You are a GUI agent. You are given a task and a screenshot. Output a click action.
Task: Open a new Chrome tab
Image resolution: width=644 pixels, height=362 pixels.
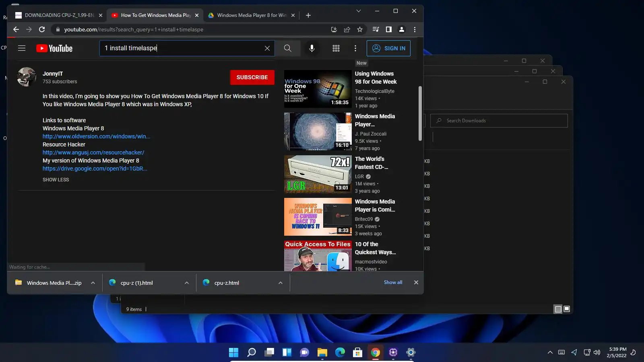308,15
